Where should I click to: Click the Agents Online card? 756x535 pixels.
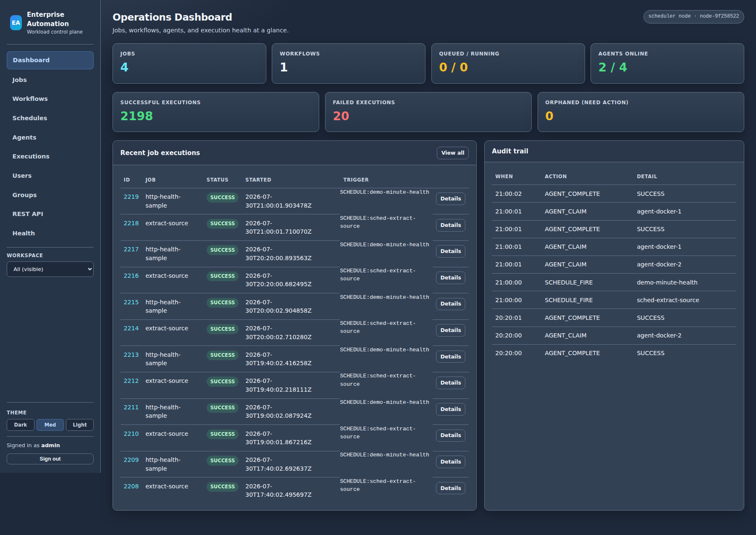[x=667, y=63]
